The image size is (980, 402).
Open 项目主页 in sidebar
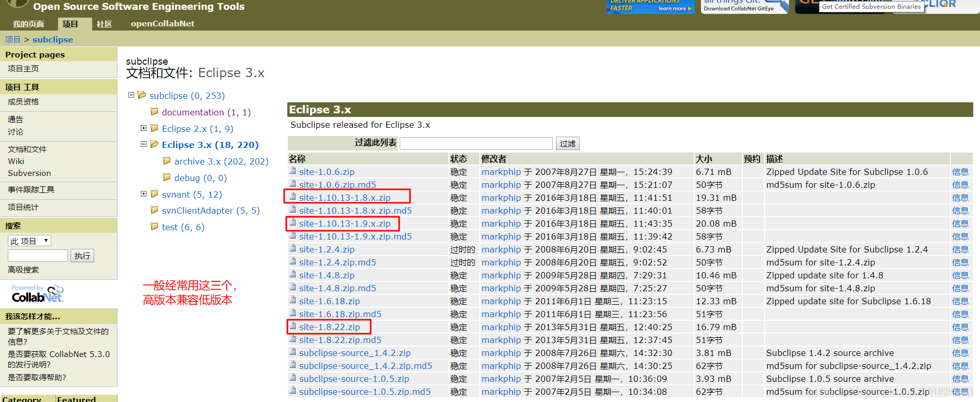tap(23, 68)
